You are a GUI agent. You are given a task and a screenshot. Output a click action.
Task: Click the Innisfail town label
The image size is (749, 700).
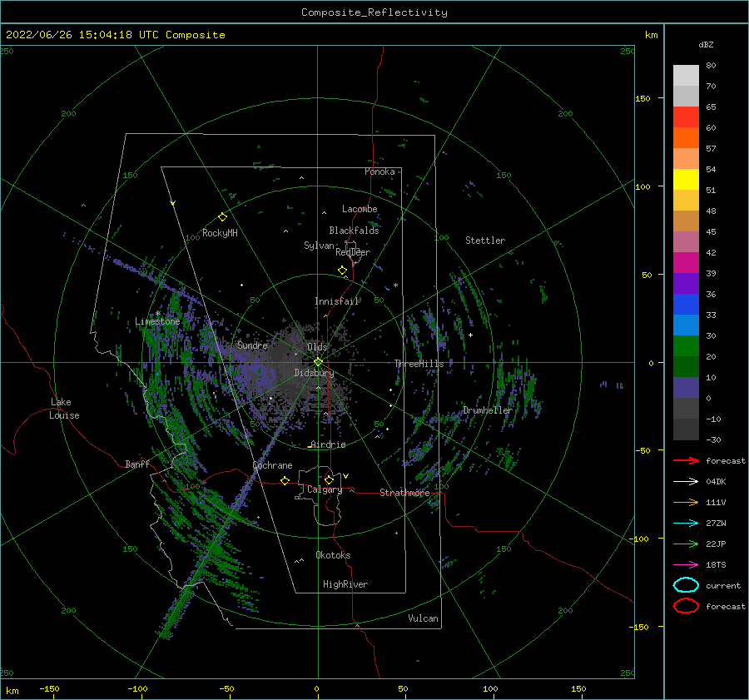click(336, 301)
